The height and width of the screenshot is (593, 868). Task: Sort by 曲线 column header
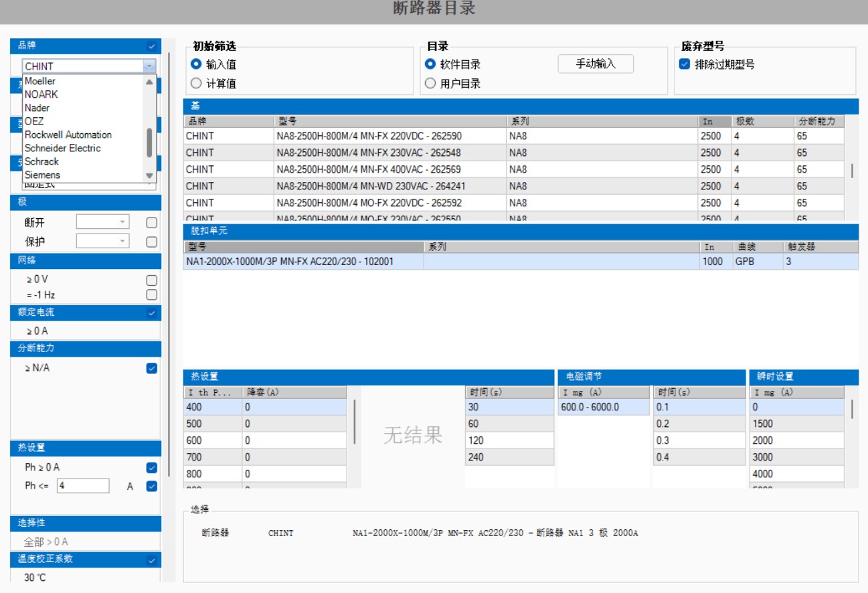click(757, 247)
